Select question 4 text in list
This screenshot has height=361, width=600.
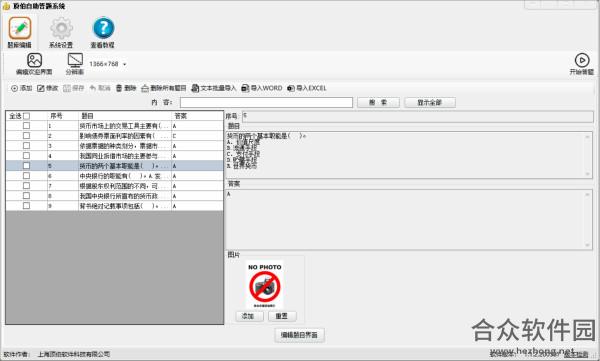pos(125,156)
